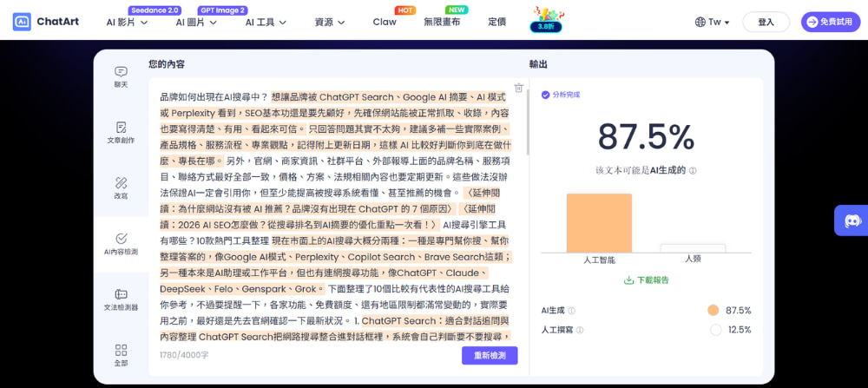868x388 pixels.
Task: Delete content with the trash icon
Action: [x=519, y=88]
